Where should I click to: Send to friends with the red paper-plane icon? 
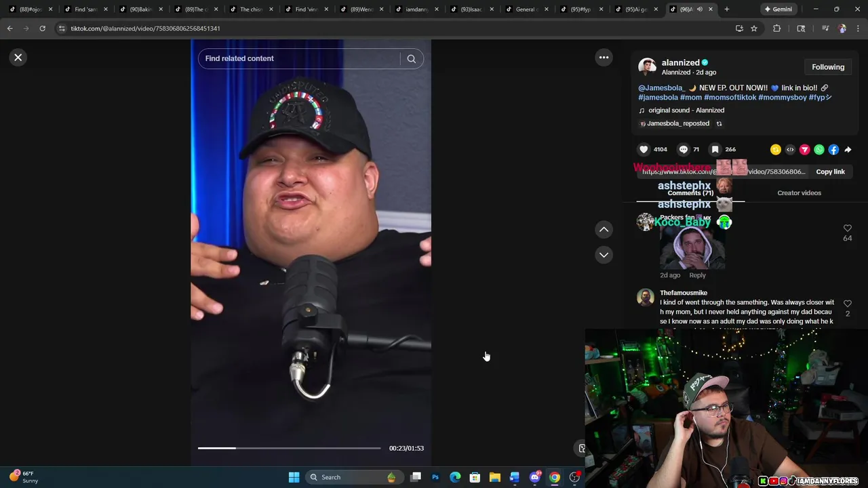point(804,150)
